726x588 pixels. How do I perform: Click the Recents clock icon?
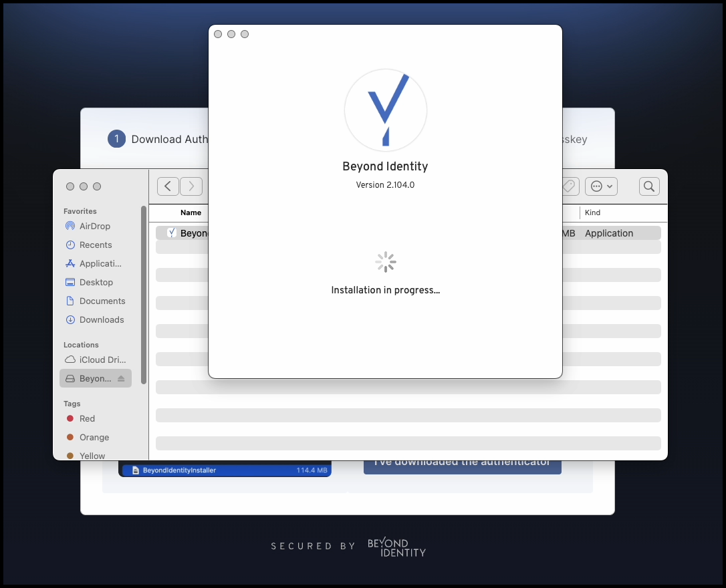(70, 245)
